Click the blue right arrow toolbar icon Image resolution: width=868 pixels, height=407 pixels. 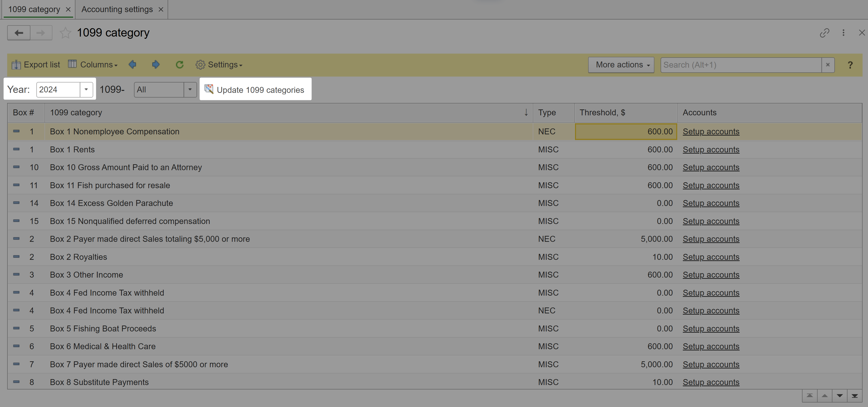[x=156, y=65]
